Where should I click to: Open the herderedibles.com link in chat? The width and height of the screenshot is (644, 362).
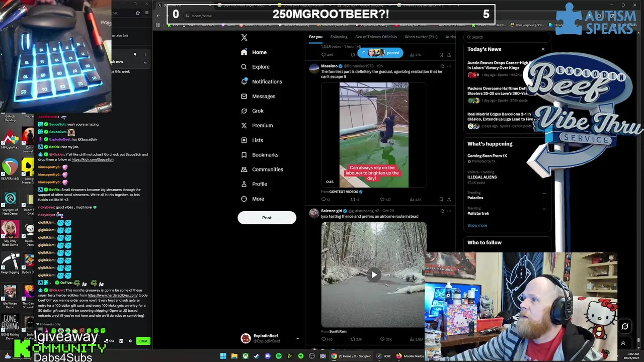coord(112,295)
